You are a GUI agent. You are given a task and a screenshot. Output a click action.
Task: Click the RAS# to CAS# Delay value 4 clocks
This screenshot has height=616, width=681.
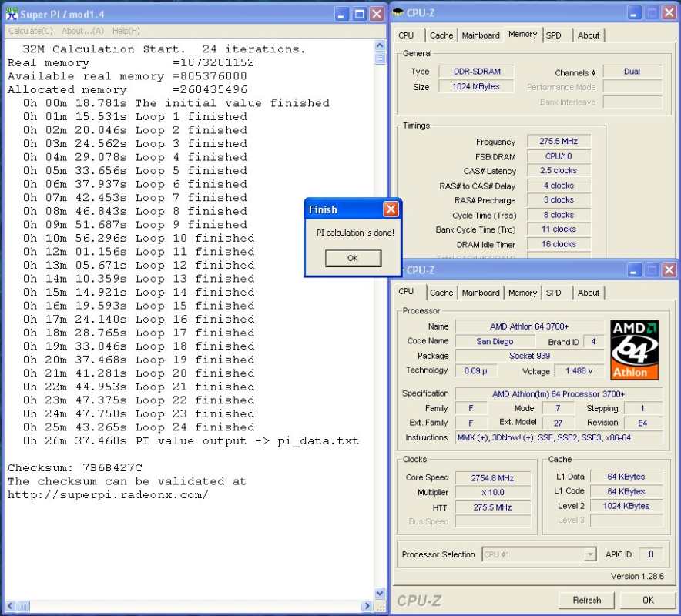(x=559, y=186)
